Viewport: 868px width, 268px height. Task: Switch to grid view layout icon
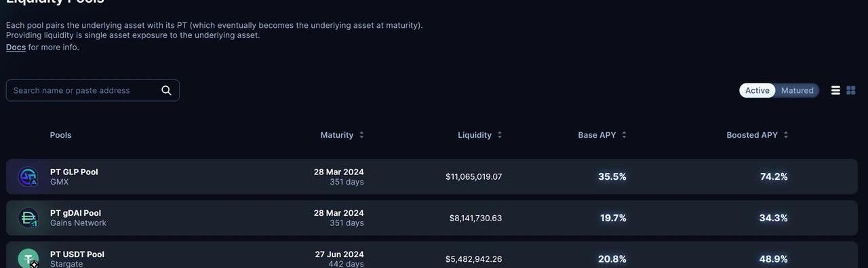click(x=851, y=90)
